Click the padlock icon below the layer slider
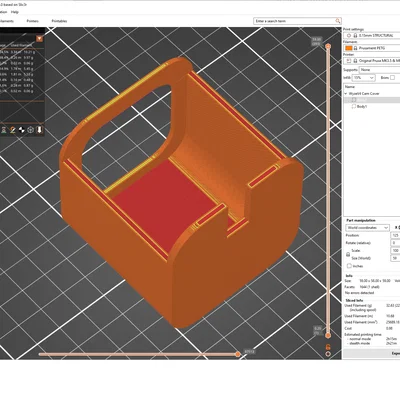400x400 pixels. coord(328,347)
